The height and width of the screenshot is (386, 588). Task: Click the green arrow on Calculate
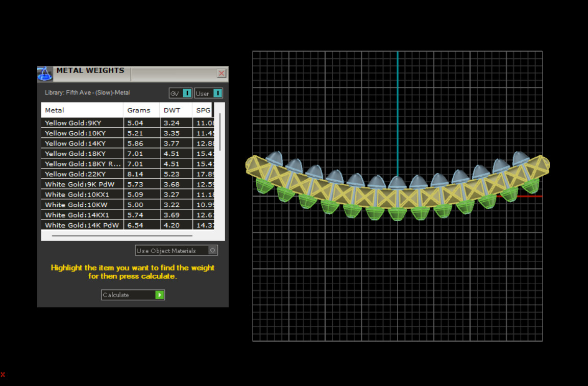coord(160,295)
